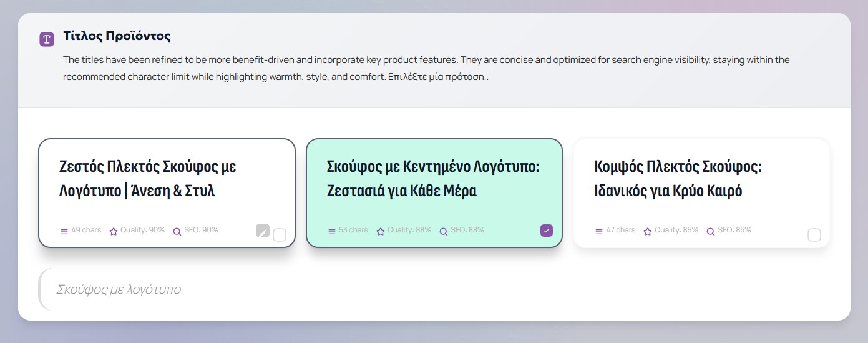The image size is (868, 343).
Task: Click the green highlighted 'Ζεστασιά για Κάθε Μέρα' title
Action: (x=401, y=191)
